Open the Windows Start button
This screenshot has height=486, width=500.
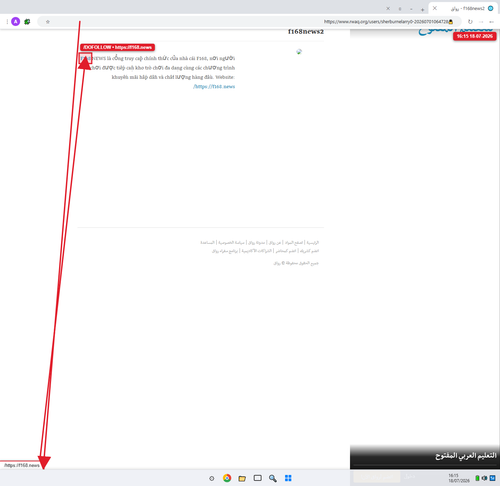[x=288, y=478]
